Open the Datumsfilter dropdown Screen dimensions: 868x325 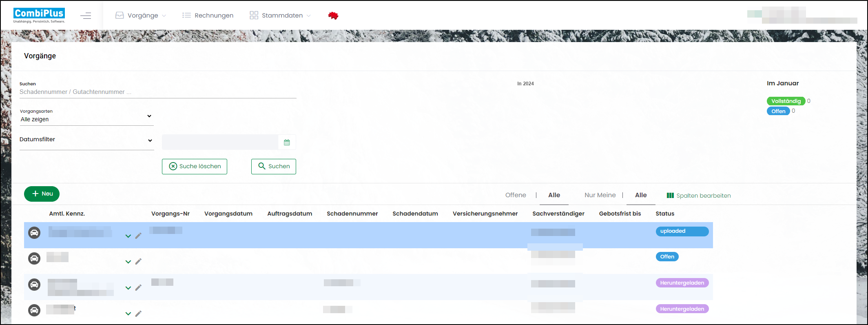pyautogui.click(x=86, y=140)
